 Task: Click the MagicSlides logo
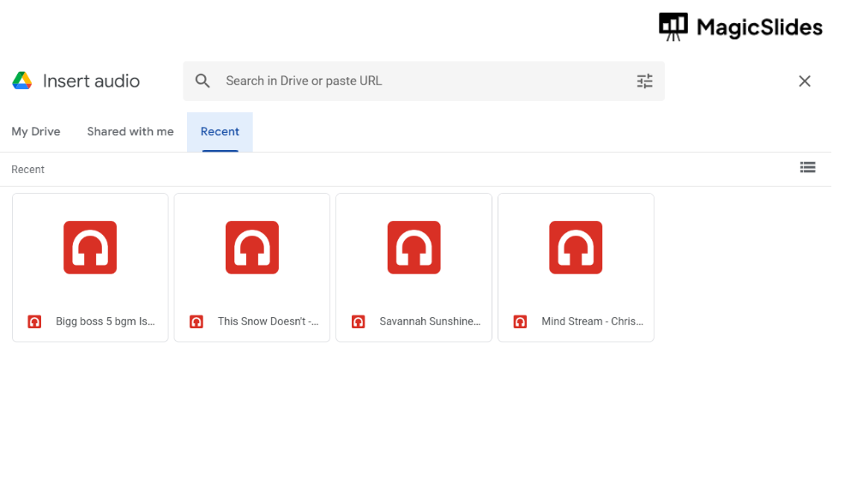point(740,27)
